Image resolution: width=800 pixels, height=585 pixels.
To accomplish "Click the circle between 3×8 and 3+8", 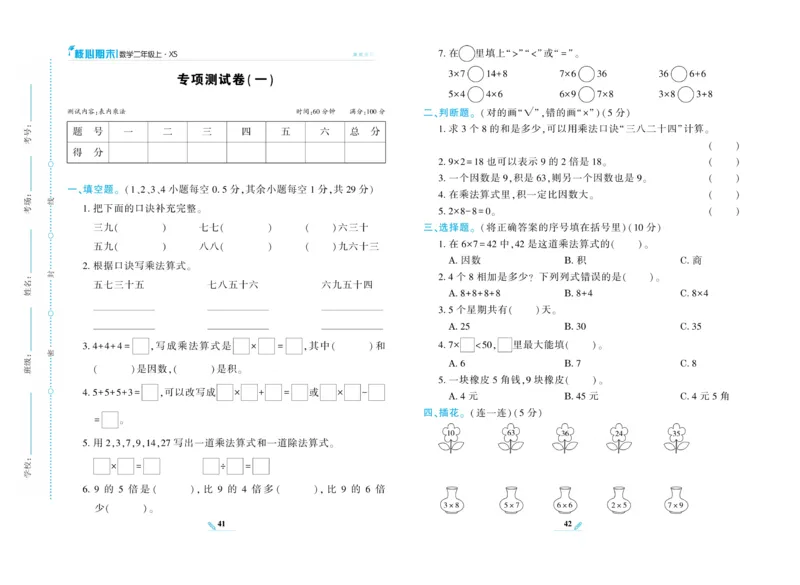I will 685,94.
